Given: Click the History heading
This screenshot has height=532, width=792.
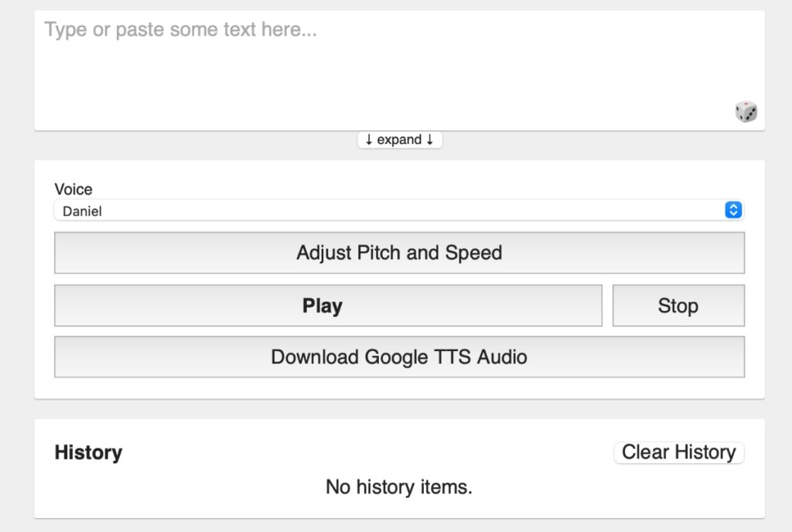Looking at the screenshot, I should [88, 452].
